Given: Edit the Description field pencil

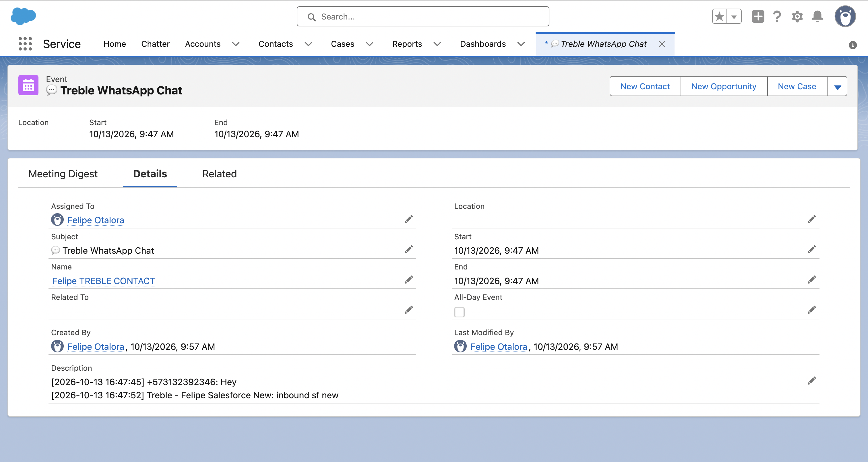Looking at the screenshot, I should [812, 381].
